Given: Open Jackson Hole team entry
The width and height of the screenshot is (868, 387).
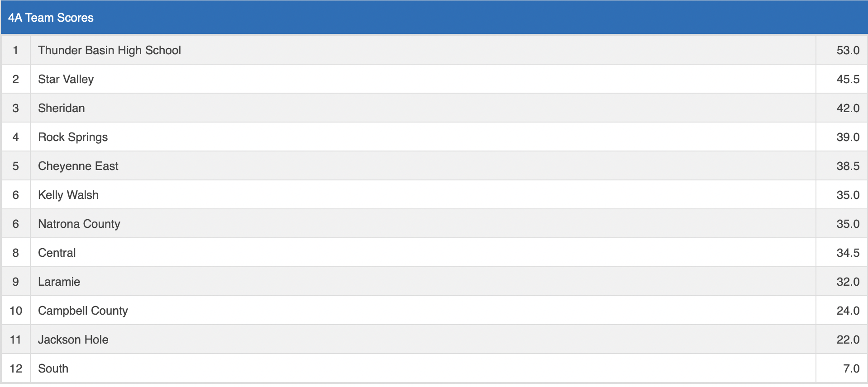Looking at the screenshot, I should pos(73,340).
